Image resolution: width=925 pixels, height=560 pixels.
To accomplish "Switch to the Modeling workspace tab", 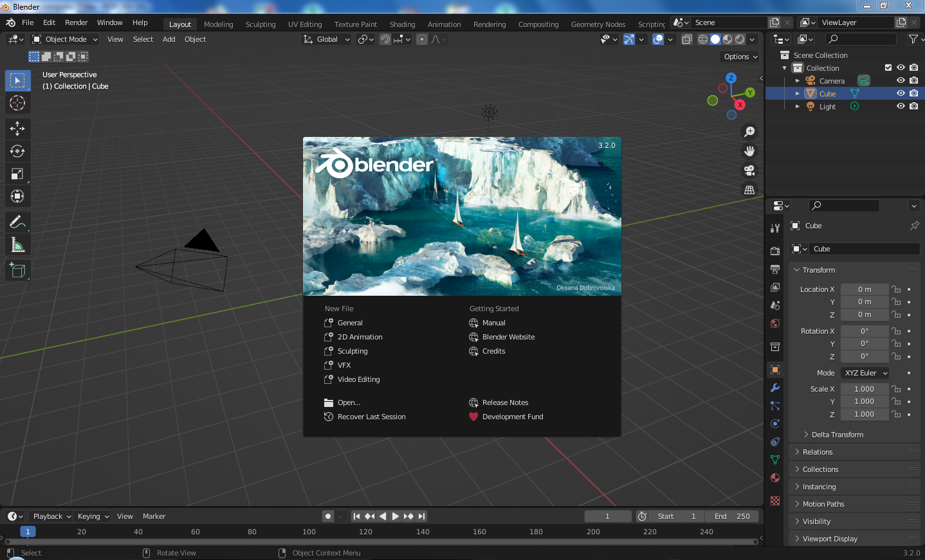I will pos(219,24).
